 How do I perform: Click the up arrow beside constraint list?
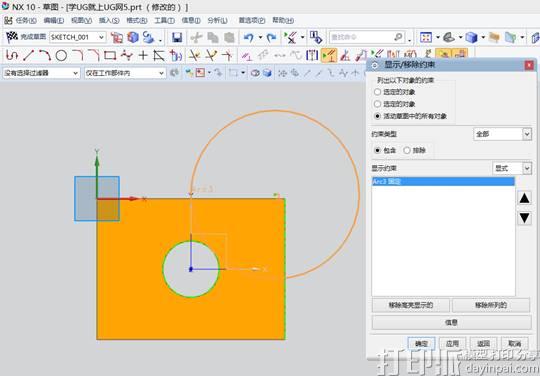(525, 198)
